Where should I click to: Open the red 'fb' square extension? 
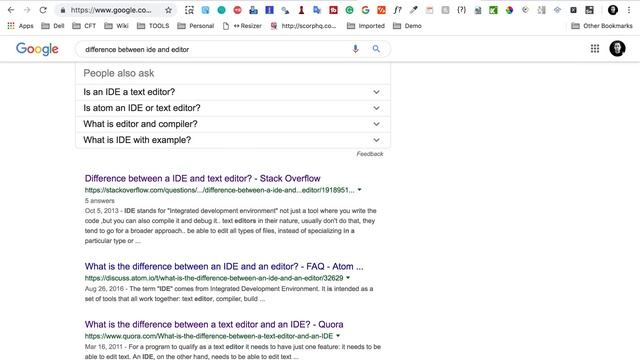333,10
